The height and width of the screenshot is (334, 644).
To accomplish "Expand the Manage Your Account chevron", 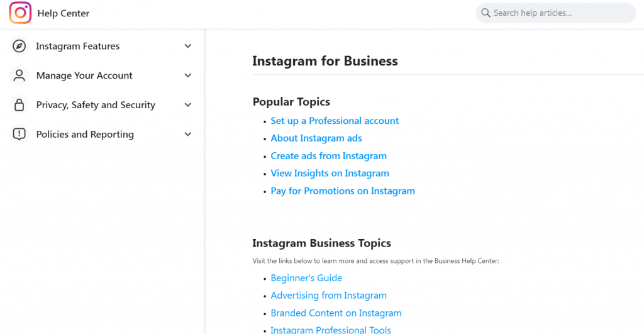I will pos(187,75).
